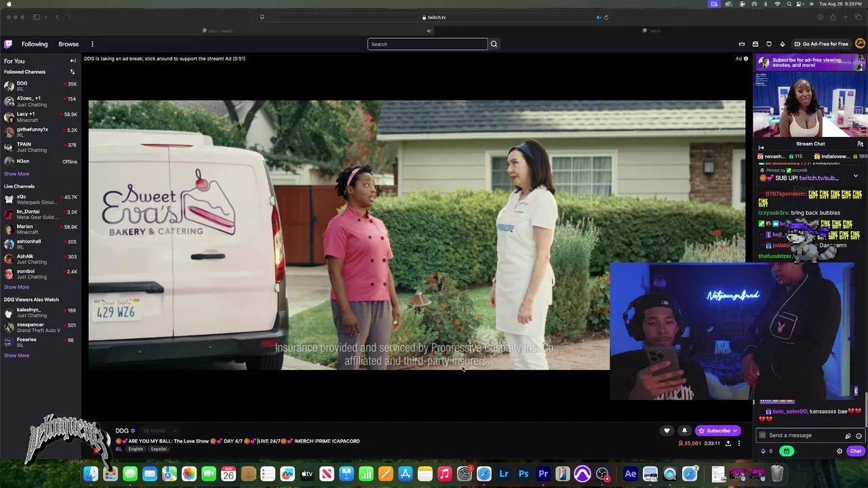868x488 pixels.
Task: Open the notifications inbox icon
Action: [x=755, y=44]
